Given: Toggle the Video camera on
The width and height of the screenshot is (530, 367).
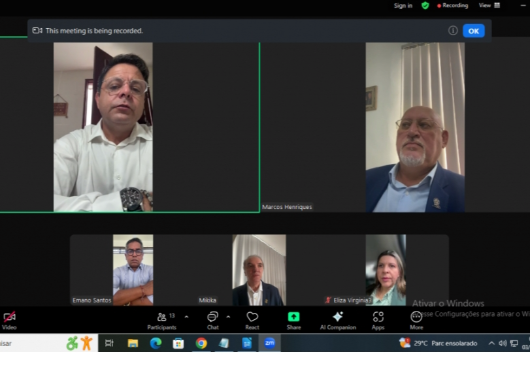Looking at the screenshot, I should (x=9, y=321).
